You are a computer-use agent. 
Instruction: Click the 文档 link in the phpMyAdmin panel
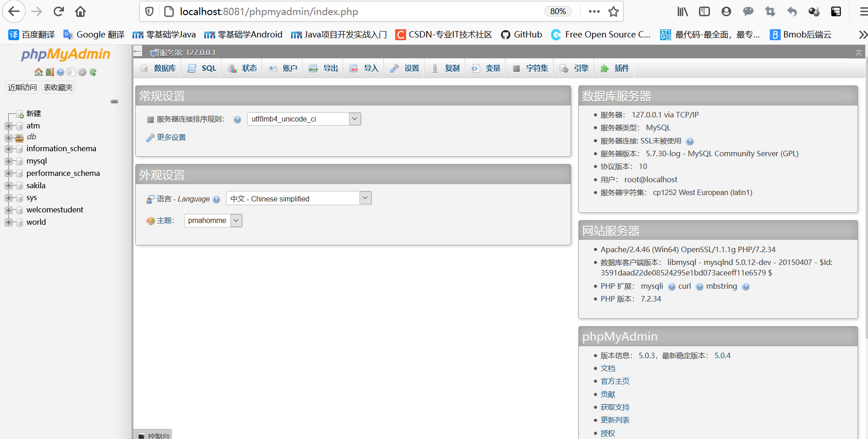(608, 368)
